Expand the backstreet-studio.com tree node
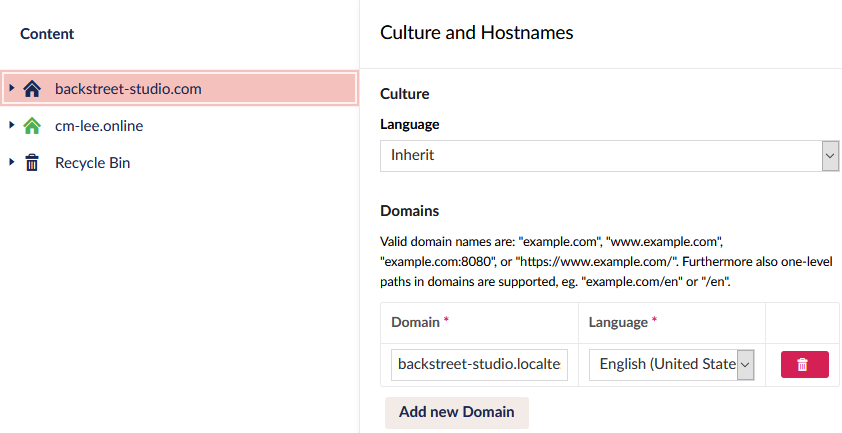The image size is (842, 433). click(x=11, y=89)
